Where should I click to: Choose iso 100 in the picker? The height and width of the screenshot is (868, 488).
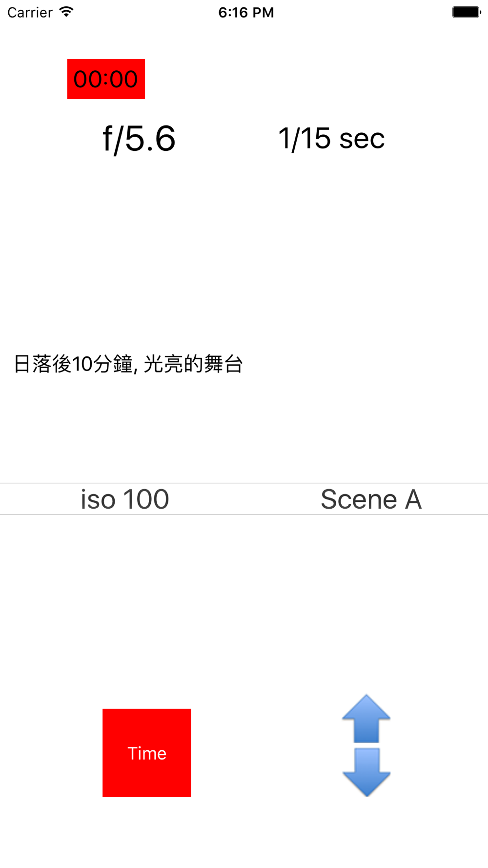click(125, 499)
